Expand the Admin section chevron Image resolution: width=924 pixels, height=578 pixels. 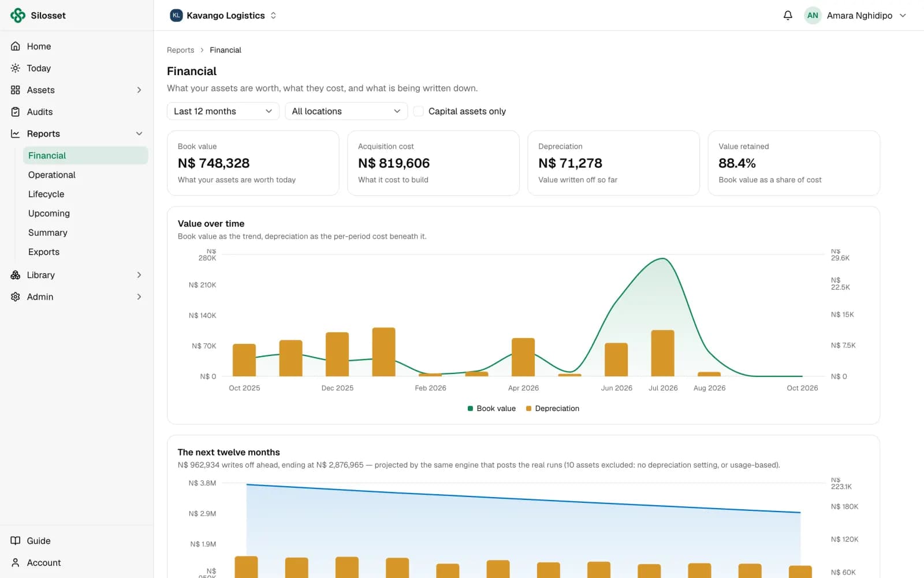tap(139, 297)
